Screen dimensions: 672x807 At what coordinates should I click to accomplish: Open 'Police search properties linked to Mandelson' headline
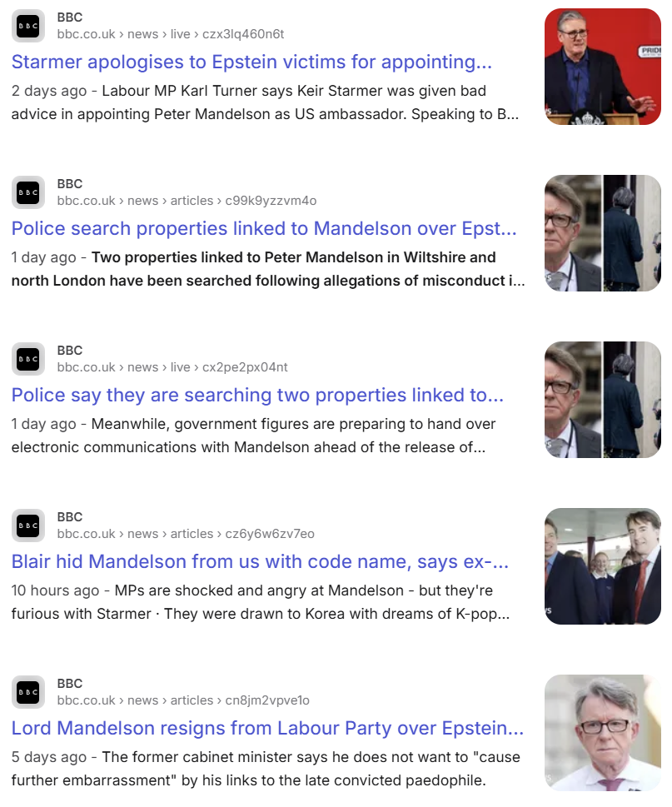pyautogui.click(x=264, y=228)
